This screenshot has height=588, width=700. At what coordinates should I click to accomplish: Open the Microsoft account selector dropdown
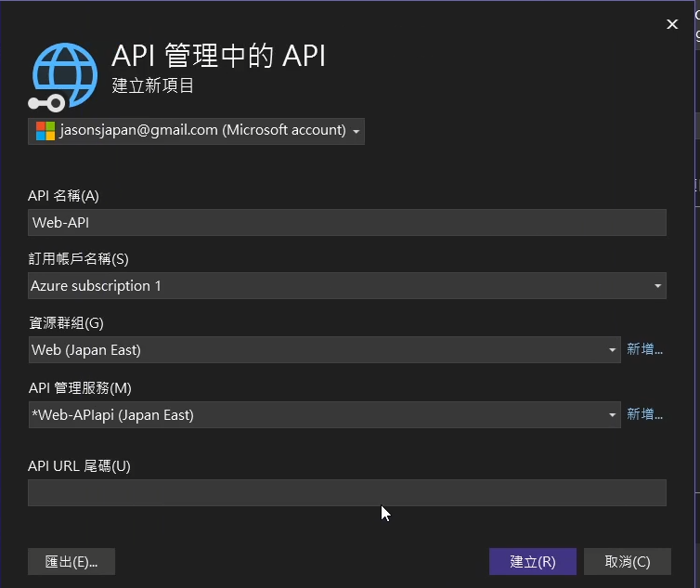(x=196, y=131)
